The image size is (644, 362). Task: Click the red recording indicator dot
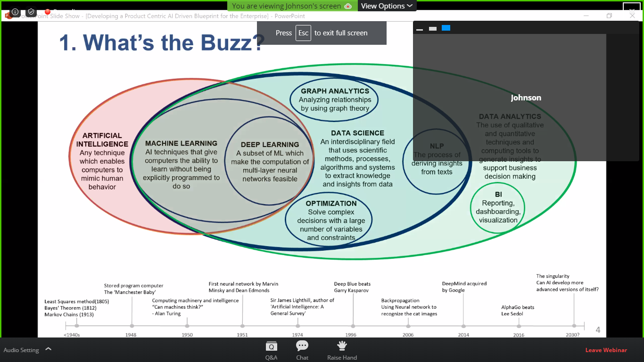(x=48, y=11)
